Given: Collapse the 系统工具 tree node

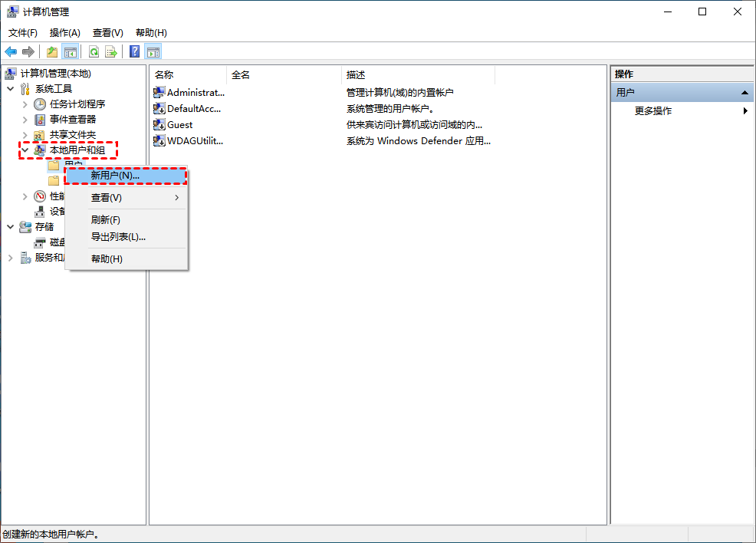Looking at the screenshot, I should 10,89.
